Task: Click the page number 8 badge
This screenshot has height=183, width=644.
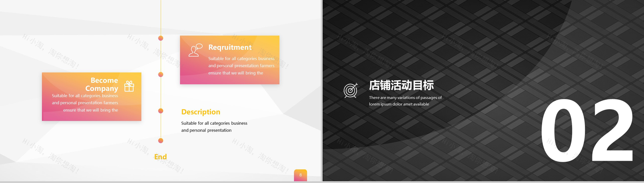Action: (x=300, y=175)
